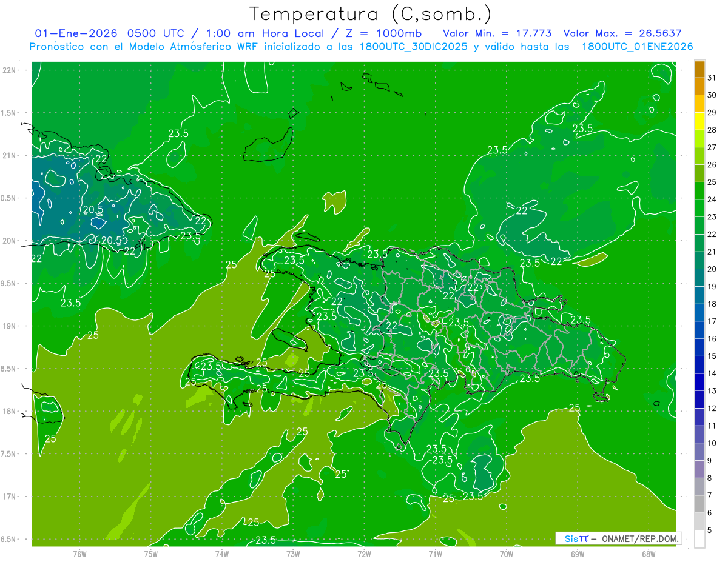Click latitude axis label "17N"
Image resolution: width=728 pixels, height=562 pixels.
tap(10, 497)
